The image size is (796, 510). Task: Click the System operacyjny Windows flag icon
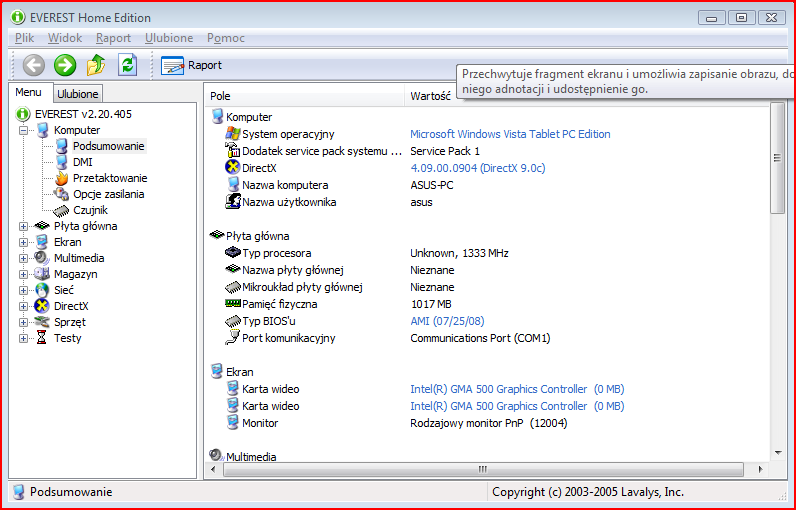tap(233, 134)
